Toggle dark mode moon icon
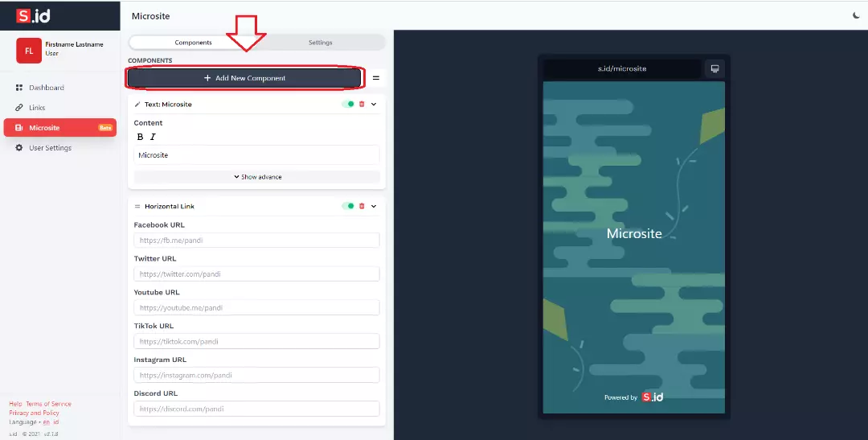The width and height of the screenshot is (868, 440). 856,15
